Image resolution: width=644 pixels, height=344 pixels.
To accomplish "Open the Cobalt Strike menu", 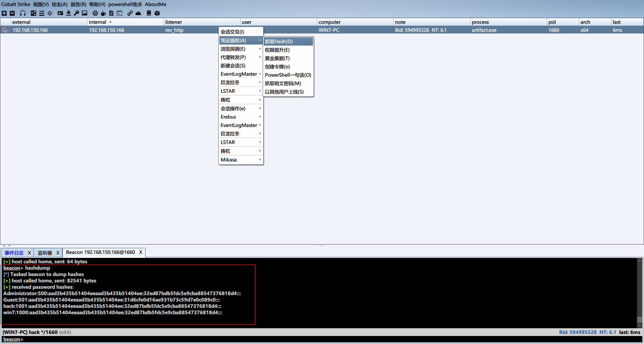I will click(16, 4).
